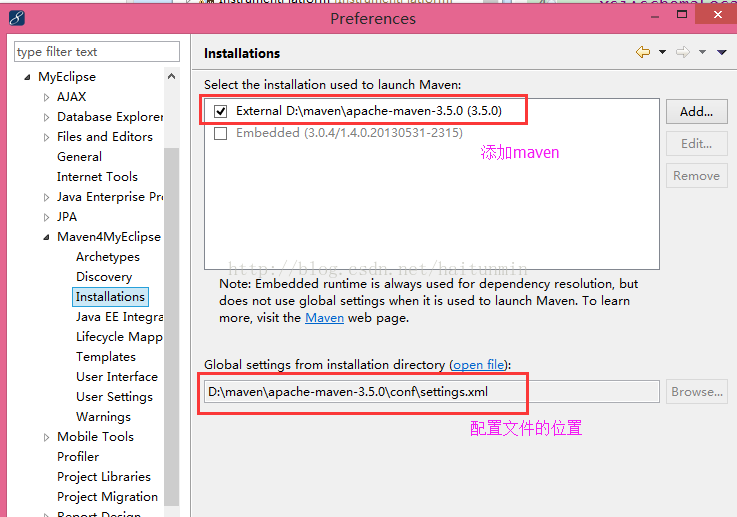
Task: Select Profiler in preferences tree
Action: tap(78, 457)
